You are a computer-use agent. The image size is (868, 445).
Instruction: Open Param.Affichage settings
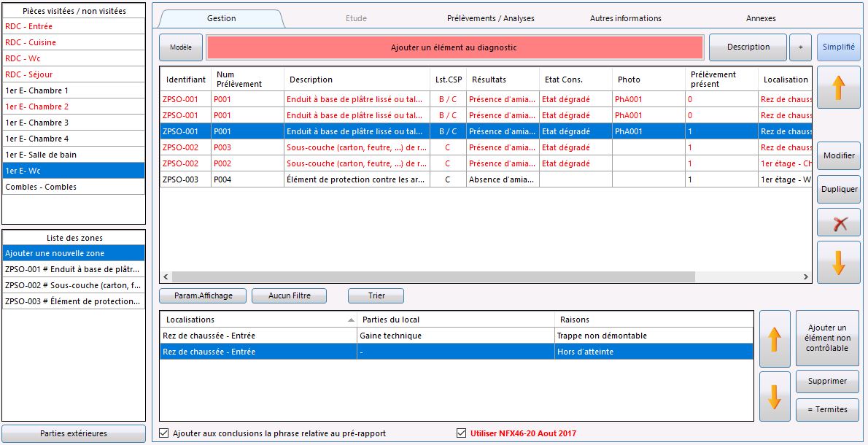(x=204, y=295)
